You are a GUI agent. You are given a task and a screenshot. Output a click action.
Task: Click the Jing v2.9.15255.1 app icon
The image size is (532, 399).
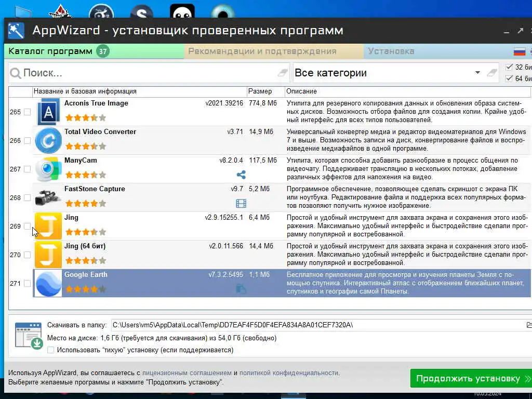point(48,226)
